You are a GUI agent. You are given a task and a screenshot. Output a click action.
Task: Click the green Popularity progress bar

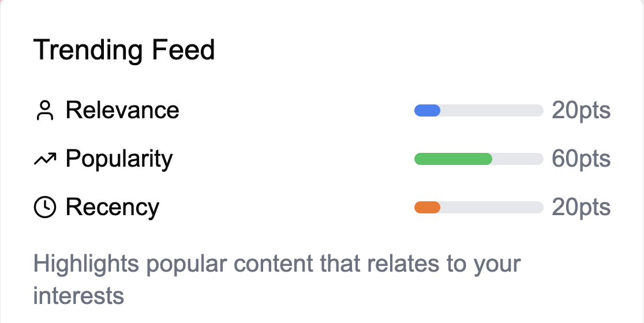pyautogui.click(x=453, y=159)
